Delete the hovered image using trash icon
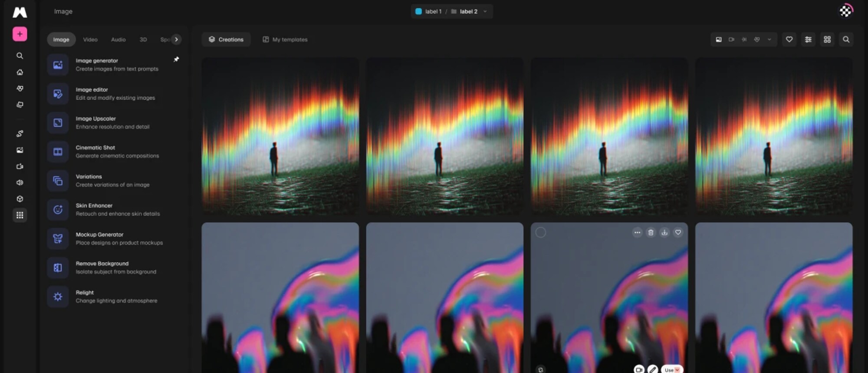Screen dimensions: 868x373 point(651,233)
